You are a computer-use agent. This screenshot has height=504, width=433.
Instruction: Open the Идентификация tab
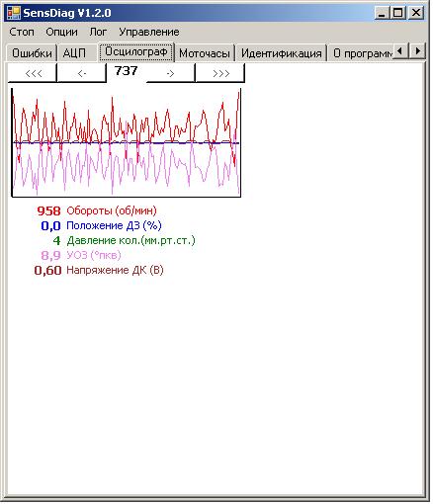(281, 53)
